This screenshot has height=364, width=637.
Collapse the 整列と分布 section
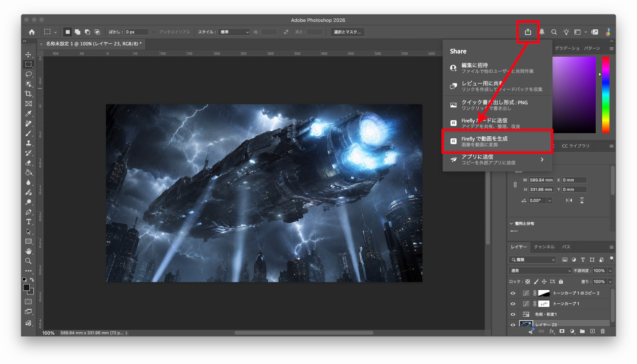(511, 224)
